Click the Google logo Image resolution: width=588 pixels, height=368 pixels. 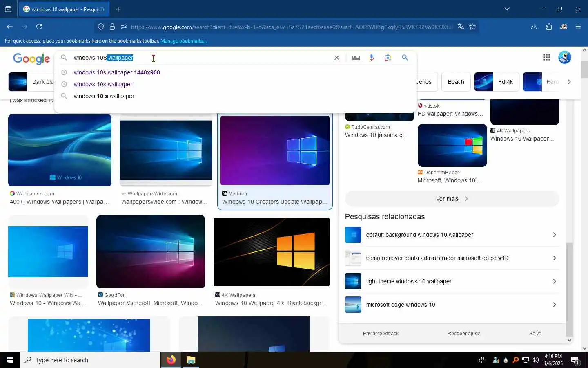tap(31, 58)
